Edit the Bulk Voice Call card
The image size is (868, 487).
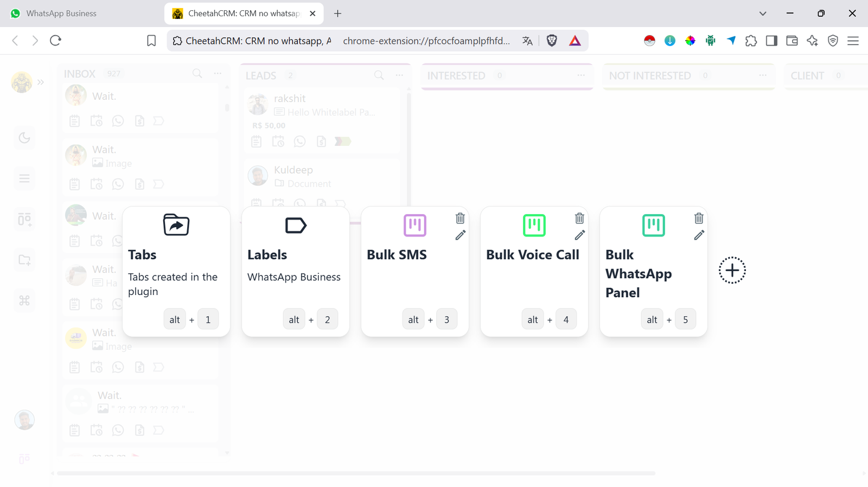pyautogui.click(x=579, y=235)
